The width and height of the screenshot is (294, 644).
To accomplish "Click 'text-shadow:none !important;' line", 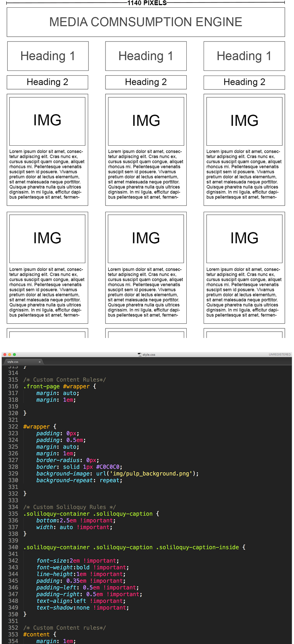I will pos(83,607).
